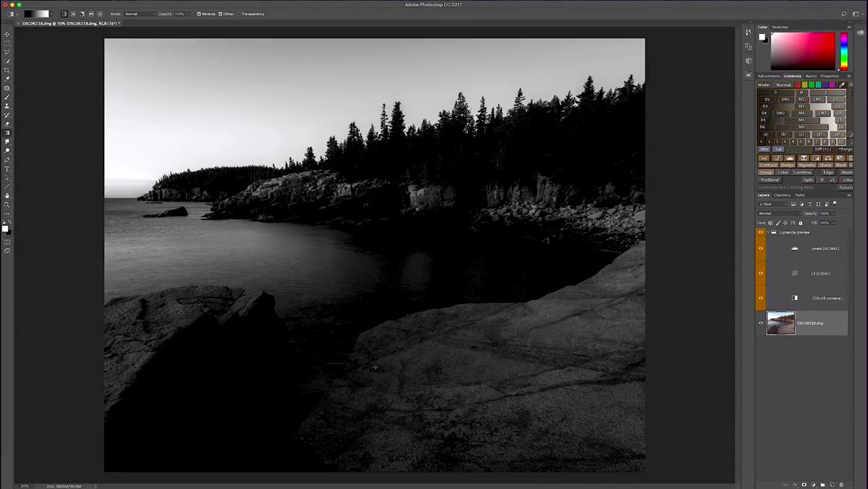Open the gradient picker dropdown arrow
The height and width of the screenshot is (489, 868).
tap(51, 14)
